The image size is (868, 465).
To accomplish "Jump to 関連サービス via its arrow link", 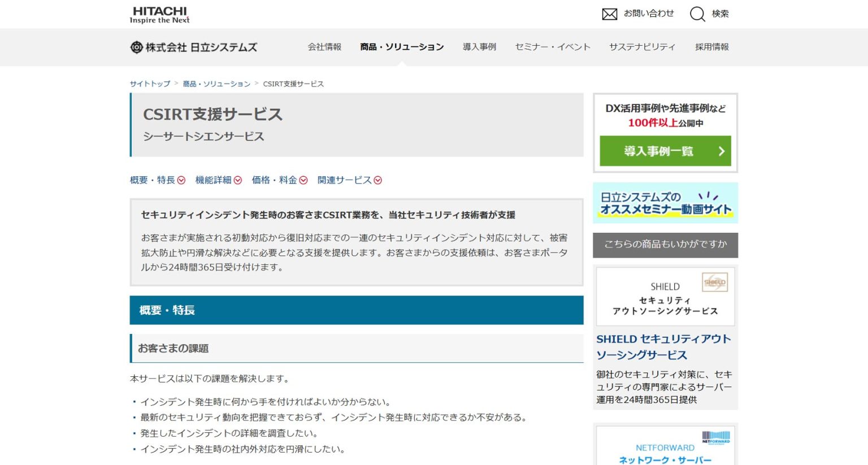I will [378, 180].
